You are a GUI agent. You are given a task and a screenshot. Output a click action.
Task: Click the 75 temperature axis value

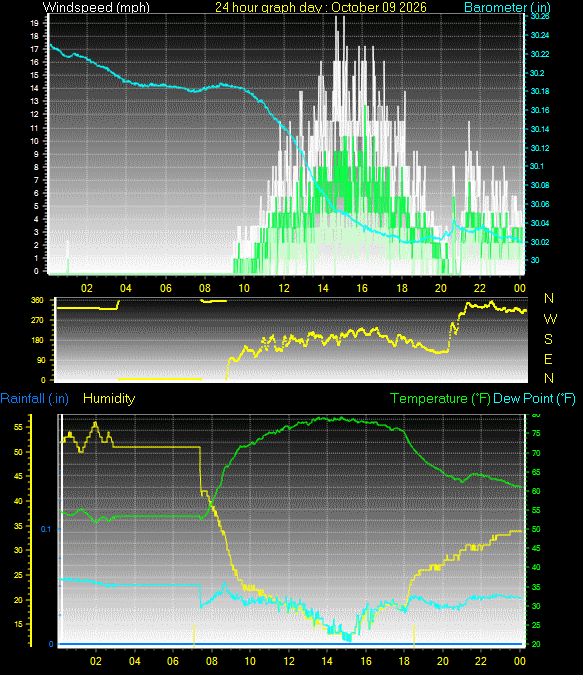[x=536, y=433]
